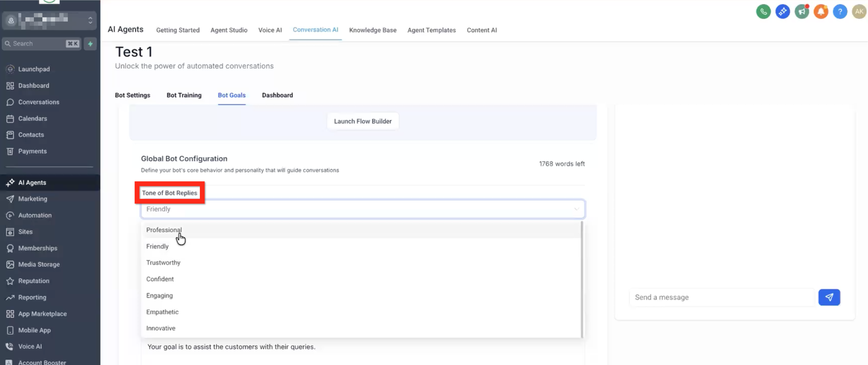The height and width of the screenshot is (365, 868).
Task: Open the orange notifications bell
Action: pyautogui.click(x=821, y=12)
